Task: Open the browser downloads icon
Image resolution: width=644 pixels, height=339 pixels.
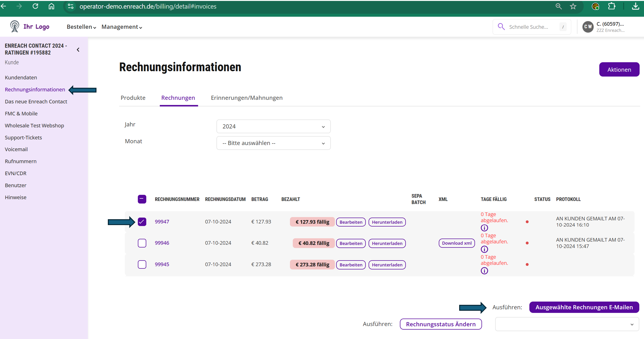Action: point(635,6)
